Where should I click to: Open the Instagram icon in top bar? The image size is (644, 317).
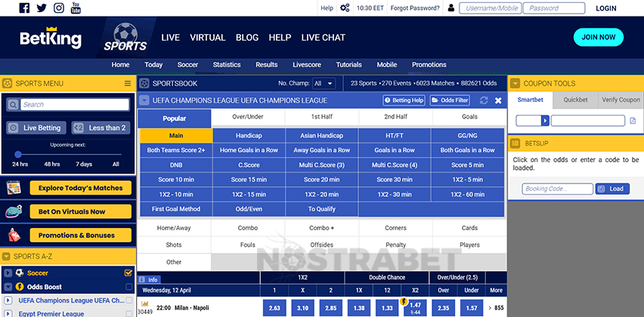pyautogui.click(x=59, y=8)
